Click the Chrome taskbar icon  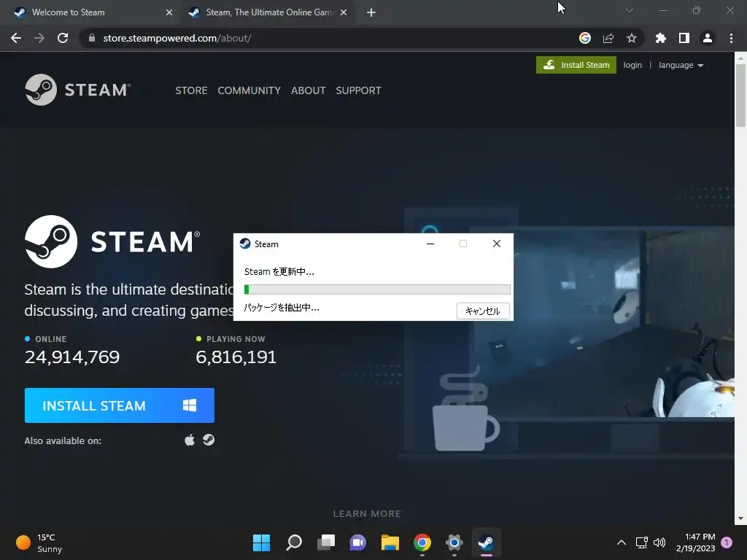point(422,542)
